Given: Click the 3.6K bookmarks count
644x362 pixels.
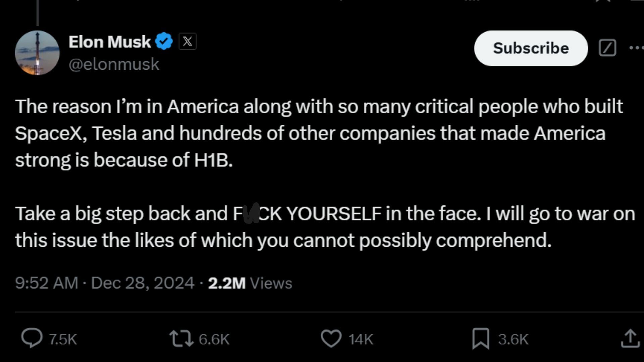Looking at the screenshot, I should tap(513, 339).
